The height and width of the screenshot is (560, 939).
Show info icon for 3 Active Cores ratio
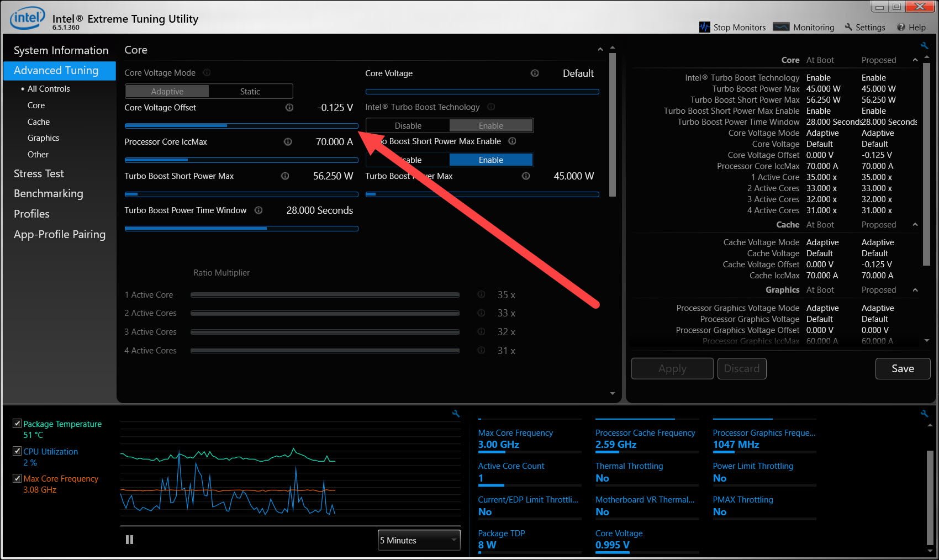tap(481, 331)
